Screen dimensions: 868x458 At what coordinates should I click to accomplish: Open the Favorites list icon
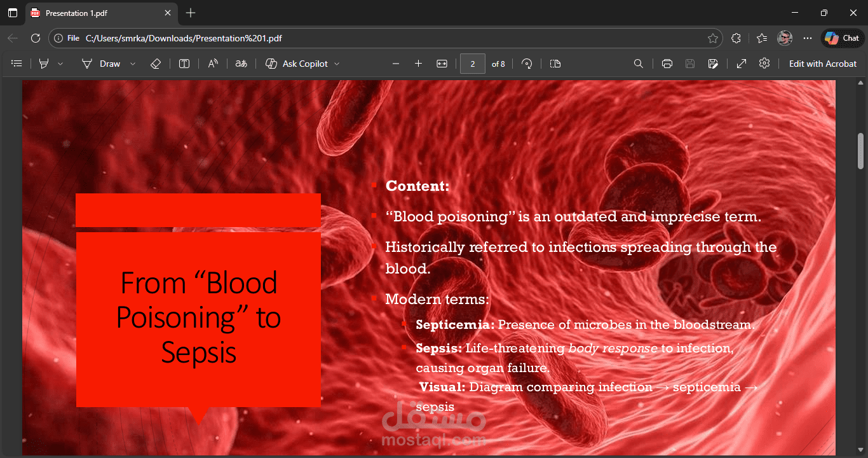(x=762, y=38)
